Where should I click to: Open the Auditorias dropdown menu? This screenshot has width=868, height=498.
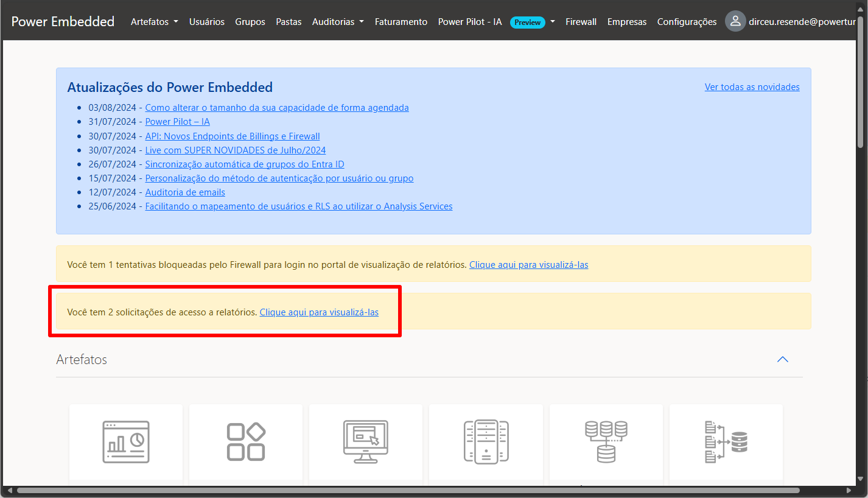tap(338, 21)
